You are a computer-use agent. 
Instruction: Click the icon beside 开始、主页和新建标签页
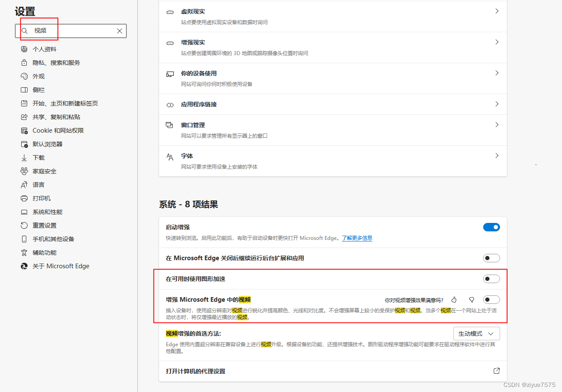click(x=24, y=103)
